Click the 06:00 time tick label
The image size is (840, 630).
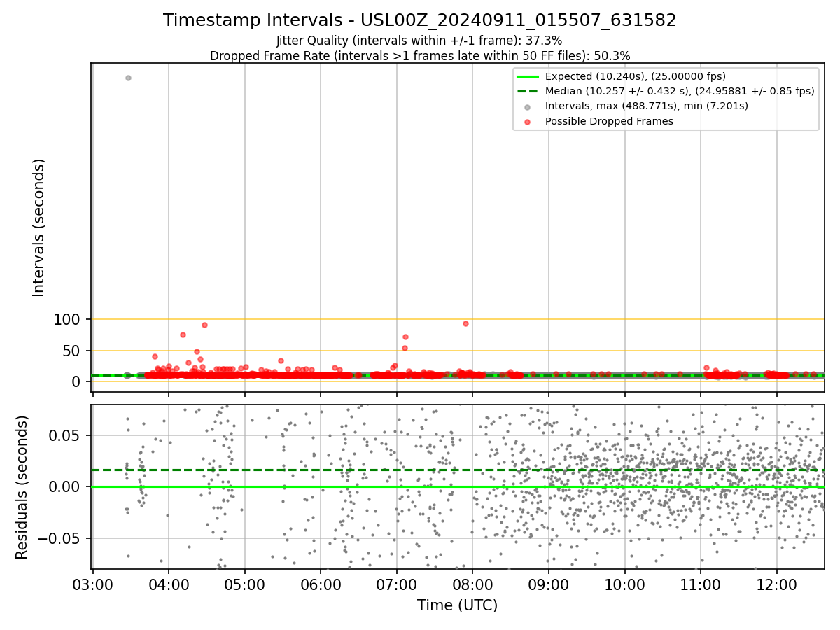point(321,584)
